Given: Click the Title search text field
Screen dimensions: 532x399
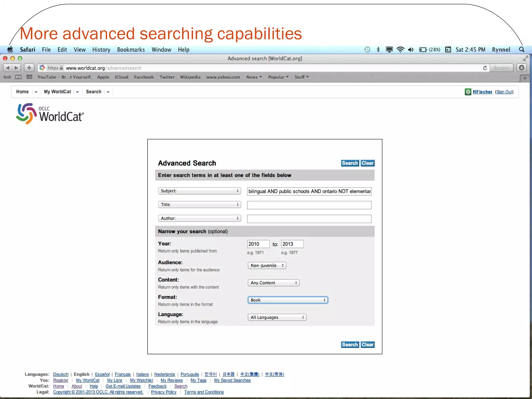Looking at the screenshot, I should pyautogui.click(x=309, y=205).
